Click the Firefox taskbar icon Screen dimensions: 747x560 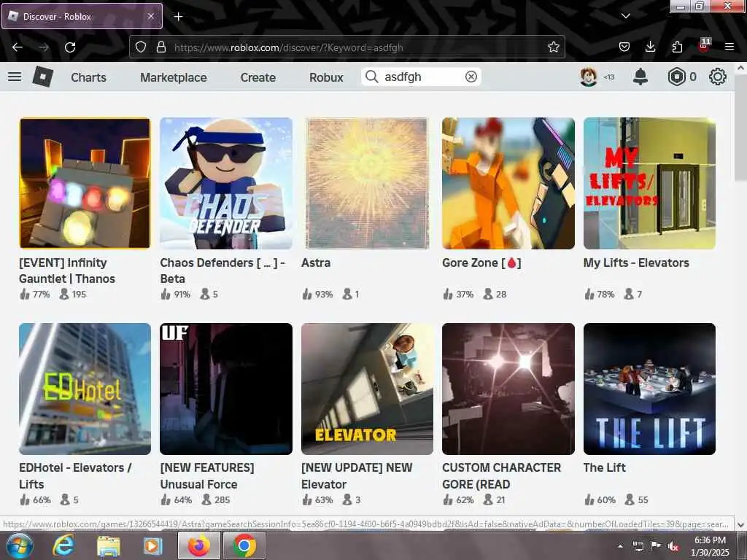click(x=199, y=545)
